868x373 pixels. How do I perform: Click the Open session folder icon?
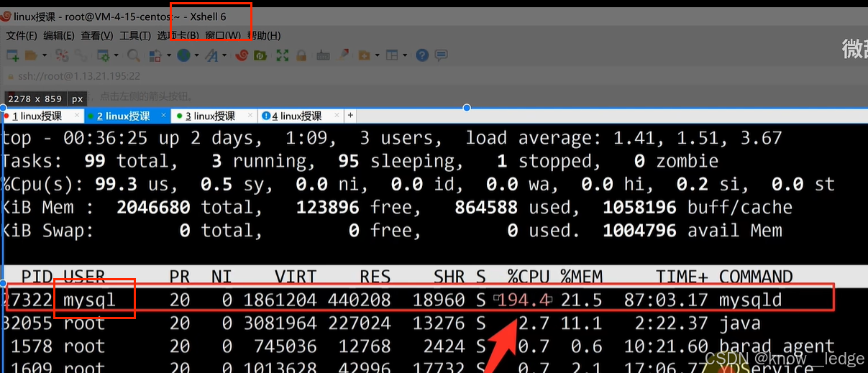point(31,55)
